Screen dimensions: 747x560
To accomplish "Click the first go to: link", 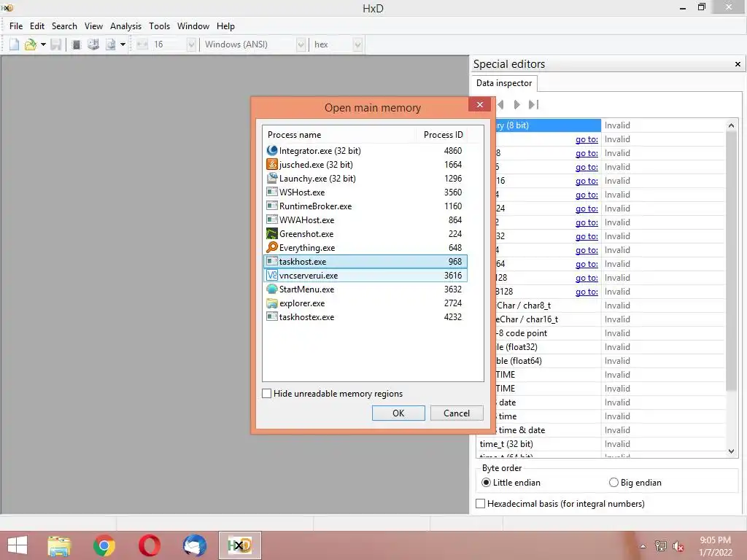I will click(587, 139).
